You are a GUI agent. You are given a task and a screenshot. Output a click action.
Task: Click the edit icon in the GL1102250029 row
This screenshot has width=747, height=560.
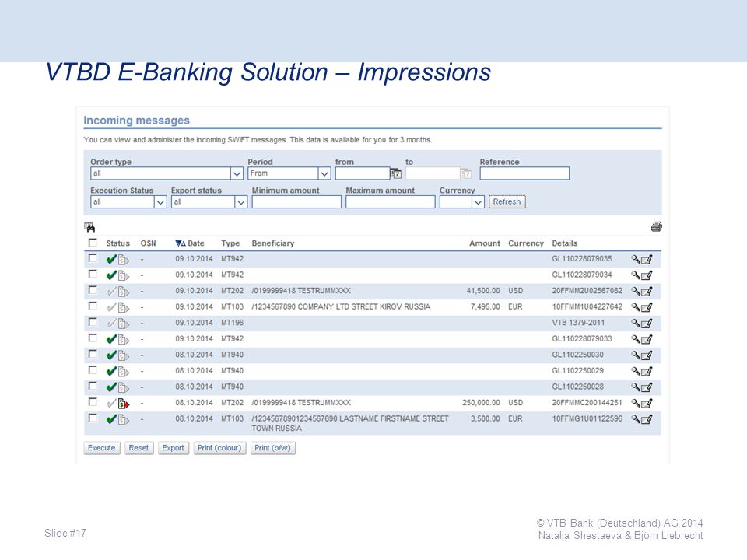tap(647, 371)
